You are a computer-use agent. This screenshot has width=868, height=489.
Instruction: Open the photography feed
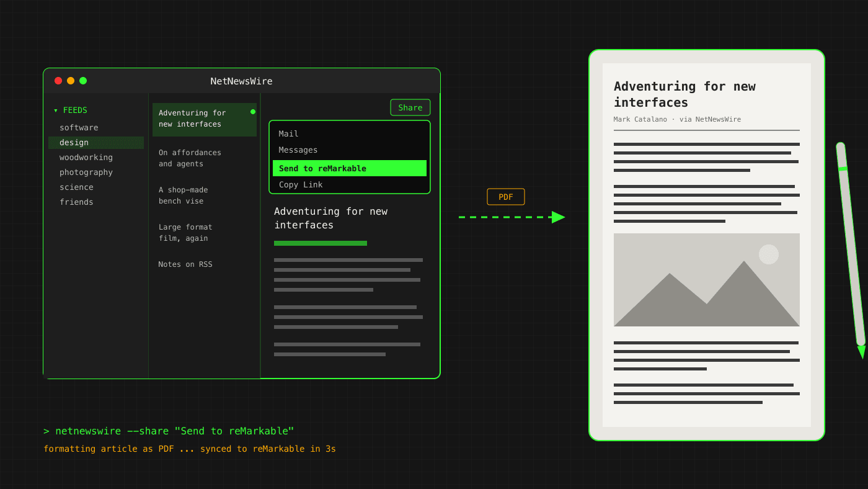[x=96, y=172]
